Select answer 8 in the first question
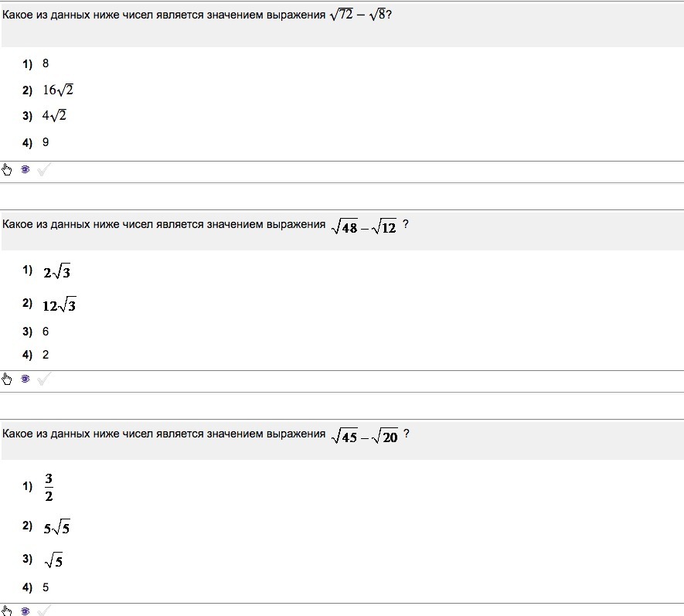This screenshot has height=616, width=684. (46, 64)
